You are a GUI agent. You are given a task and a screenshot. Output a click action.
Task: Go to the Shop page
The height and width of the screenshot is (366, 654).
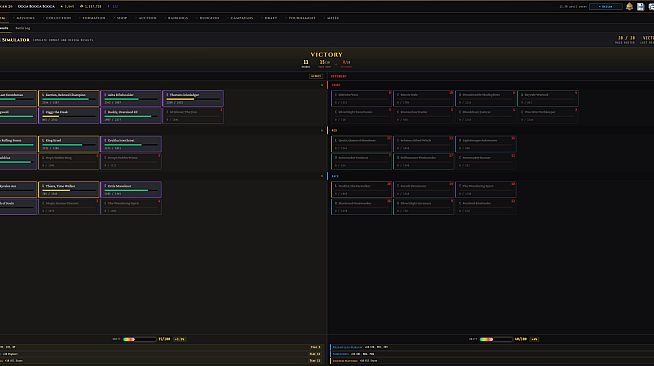click(x=122, y=18)
